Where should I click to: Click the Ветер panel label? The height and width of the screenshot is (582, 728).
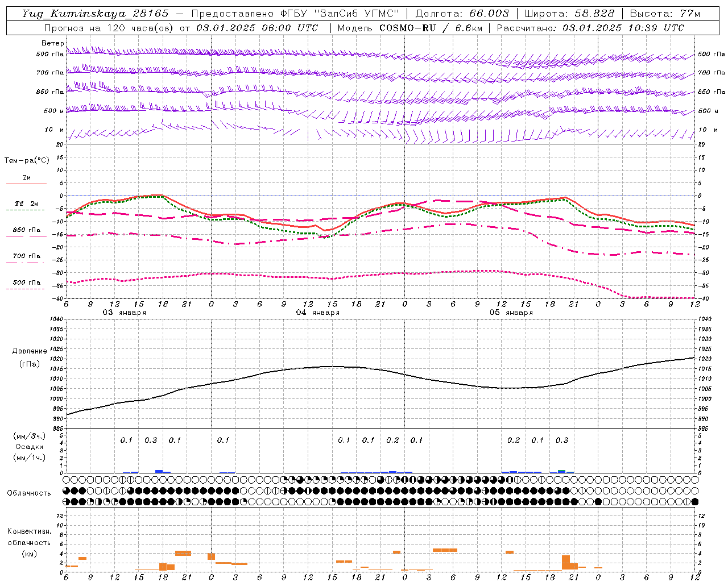[x=52, y=43]
